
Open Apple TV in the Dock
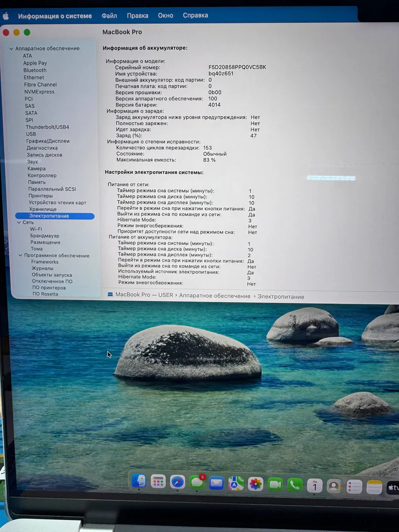coord(393,488)
